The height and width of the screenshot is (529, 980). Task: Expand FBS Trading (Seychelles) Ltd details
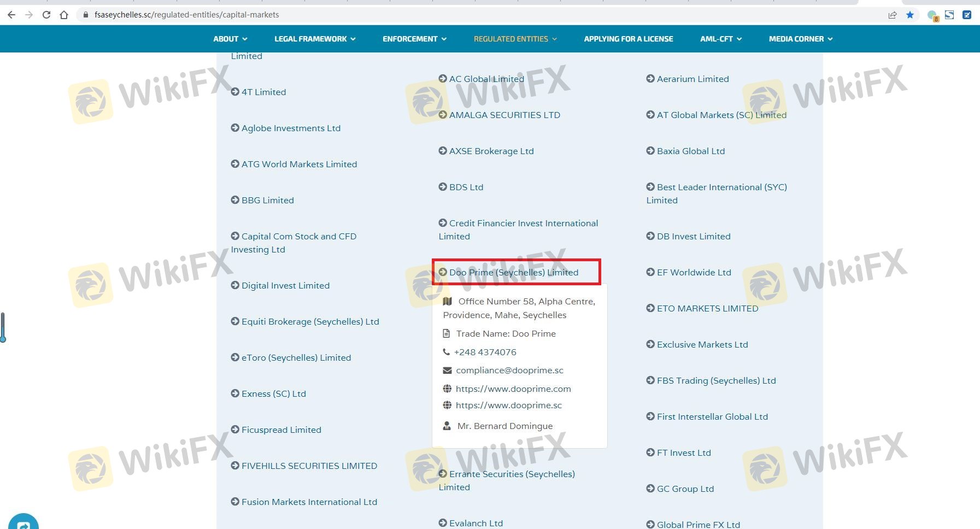point(716,380)
